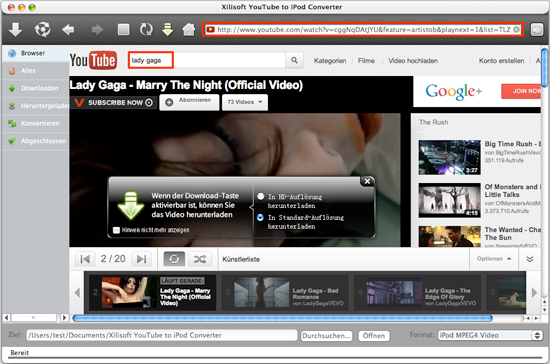Viewport: 550px width, 364px height.
Task: Click the sidebar scroll left arrow
Action: point(6,318)
